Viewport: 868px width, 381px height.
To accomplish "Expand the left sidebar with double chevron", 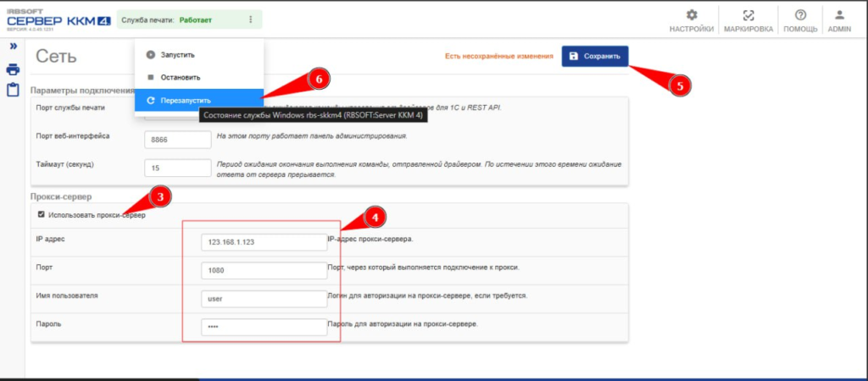I will pyautogui.click(x=14, y=47).
